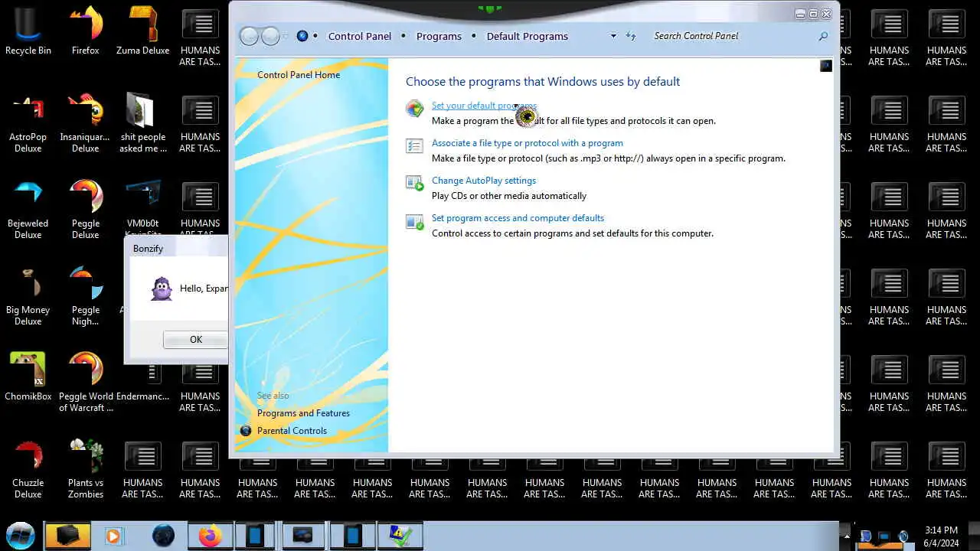The width and height of the screenshot is (980, 551).
Task: Open Programs and Features link
Action: 303,413
